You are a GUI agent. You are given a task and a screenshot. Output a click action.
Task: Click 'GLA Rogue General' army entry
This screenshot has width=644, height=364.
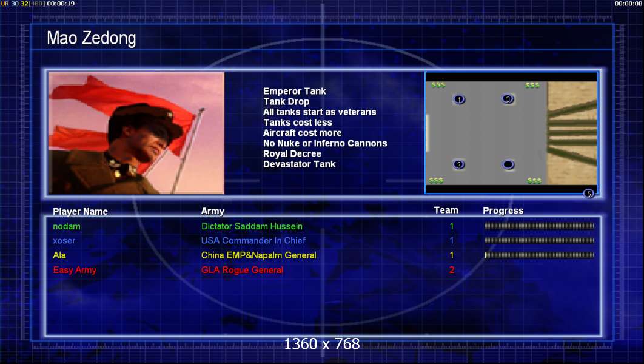point(242,270)
